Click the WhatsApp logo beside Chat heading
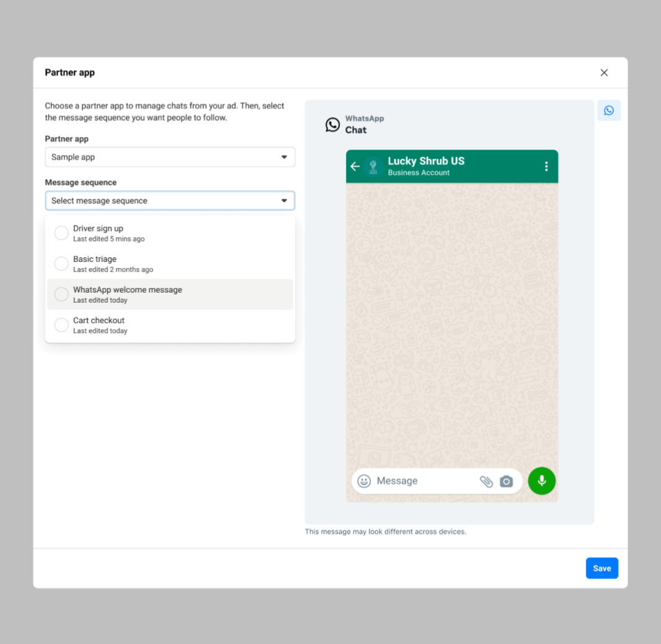This screenshot has width=661, height=644. (x=332, y=125)
